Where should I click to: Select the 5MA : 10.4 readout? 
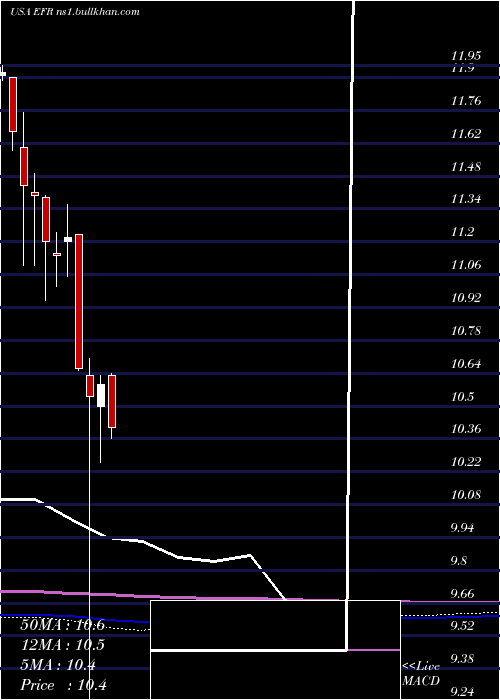click(58, 665)
